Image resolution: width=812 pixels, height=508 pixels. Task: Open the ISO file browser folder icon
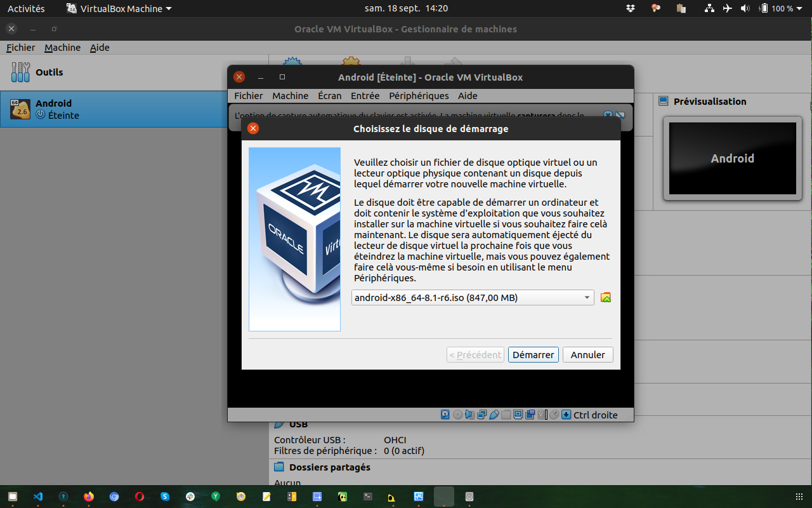pyautogui.click(x=606, y=297)
